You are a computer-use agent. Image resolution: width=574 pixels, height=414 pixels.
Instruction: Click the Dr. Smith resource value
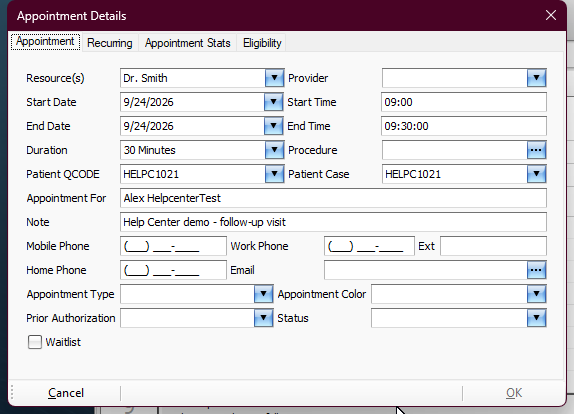click(145, 78)
